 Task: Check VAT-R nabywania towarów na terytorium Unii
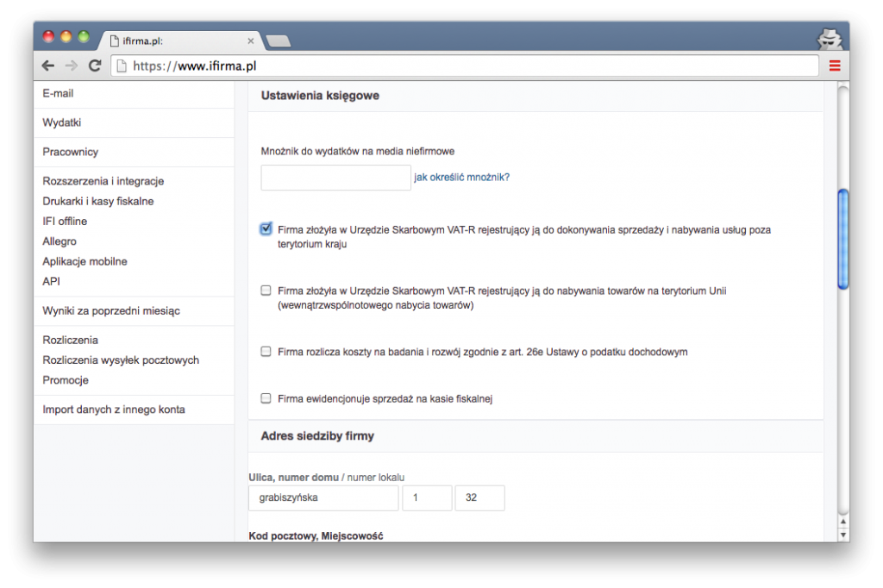(x=266, y=291)
